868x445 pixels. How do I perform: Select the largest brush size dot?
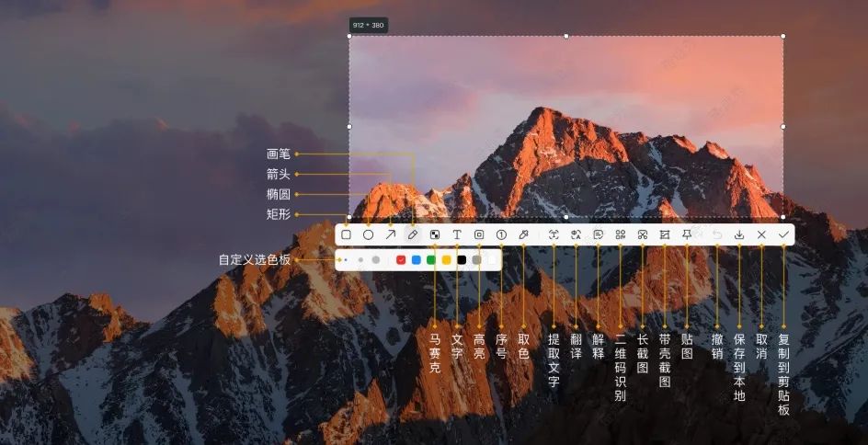click(376, 260)
